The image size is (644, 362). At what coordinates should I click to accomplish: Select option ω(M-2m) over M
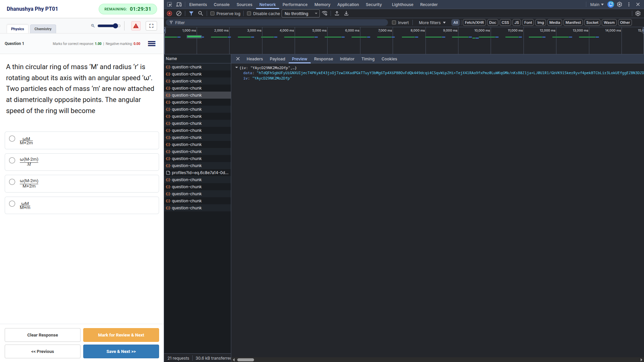point(12,160)
